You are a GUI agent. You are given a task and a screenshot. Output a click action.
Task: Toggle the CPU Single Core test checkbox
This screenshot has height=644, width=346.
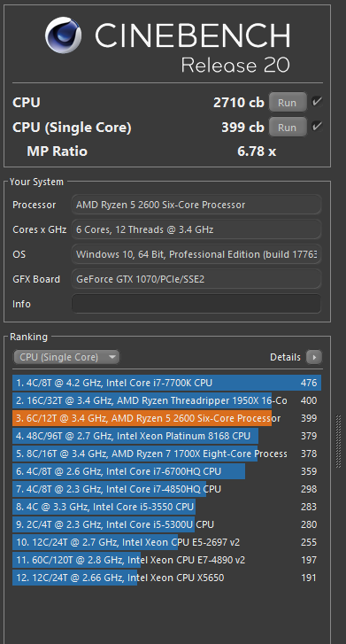317,127
